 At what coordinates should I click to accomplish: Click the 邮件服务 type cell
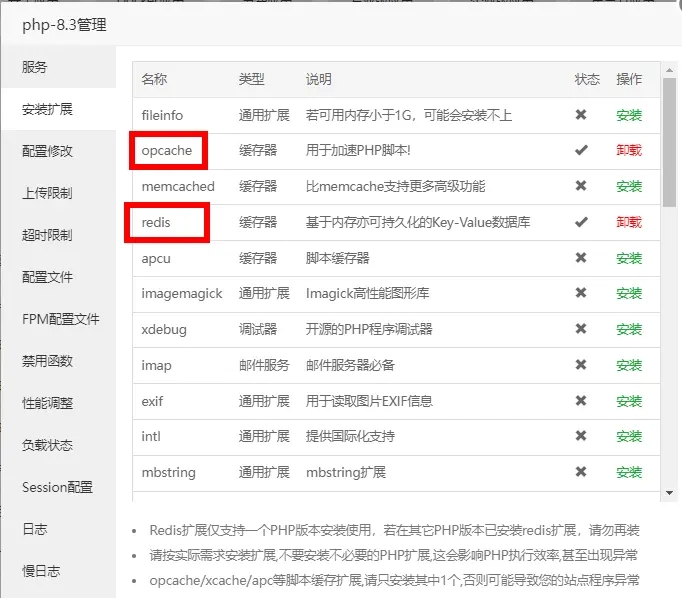pyautogui.click(x=264, y=365)
